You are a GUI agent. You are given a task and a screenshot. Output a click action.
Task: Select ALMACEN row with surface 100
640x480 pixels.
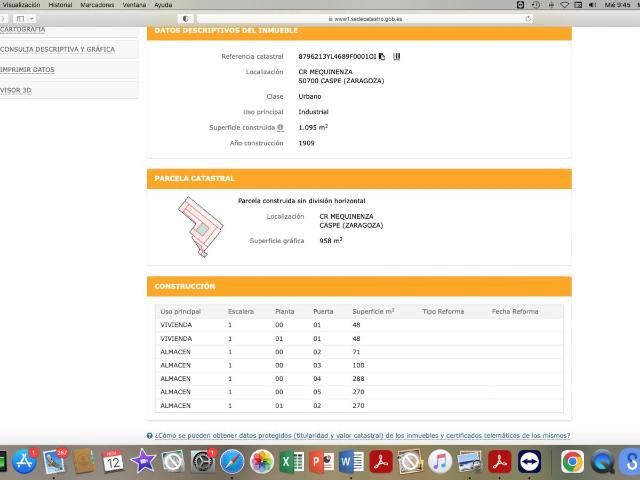click(359, 365)
